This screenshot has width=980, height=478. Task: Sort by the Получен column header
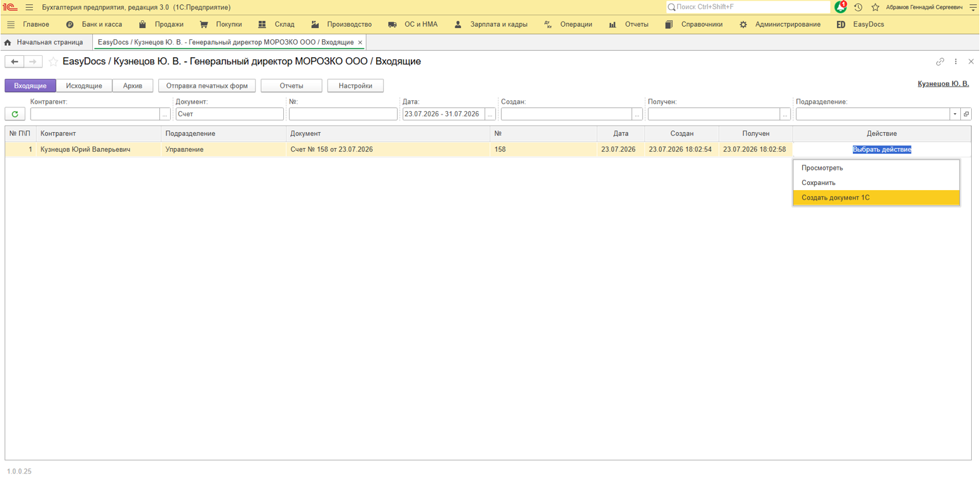756,133
